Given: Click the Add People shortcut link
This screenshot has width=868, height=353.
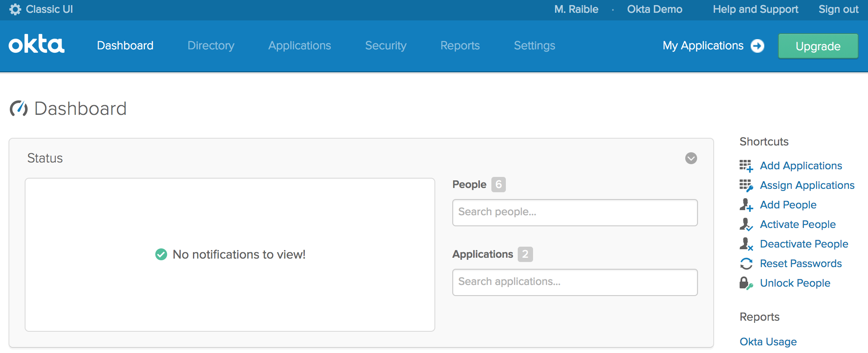Looking at the screenshot, I should pyautogui.click(x=789, y=205).
